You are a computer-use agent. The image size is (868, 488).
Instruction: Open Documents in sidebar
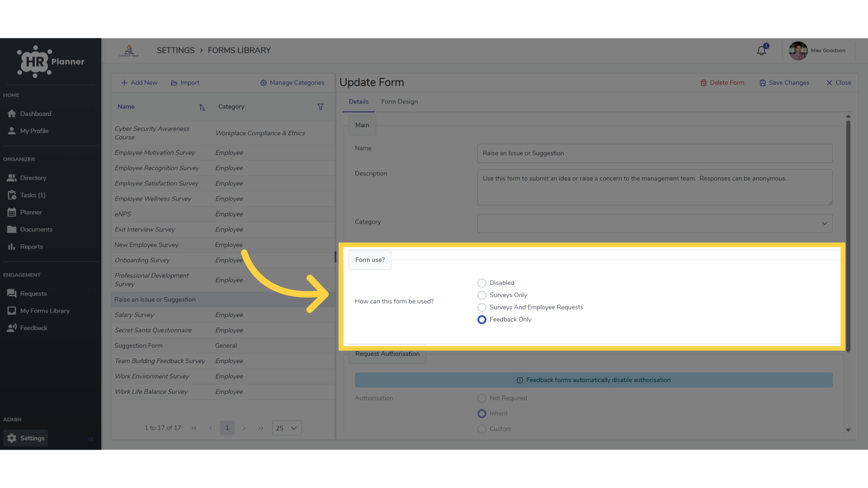tap(30, 230)
